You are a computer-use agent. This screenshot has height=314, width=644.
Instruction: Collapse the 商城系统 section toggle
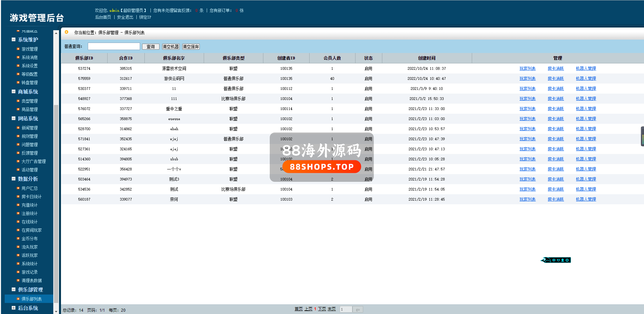pyautogui.click(x=13, y=92)
